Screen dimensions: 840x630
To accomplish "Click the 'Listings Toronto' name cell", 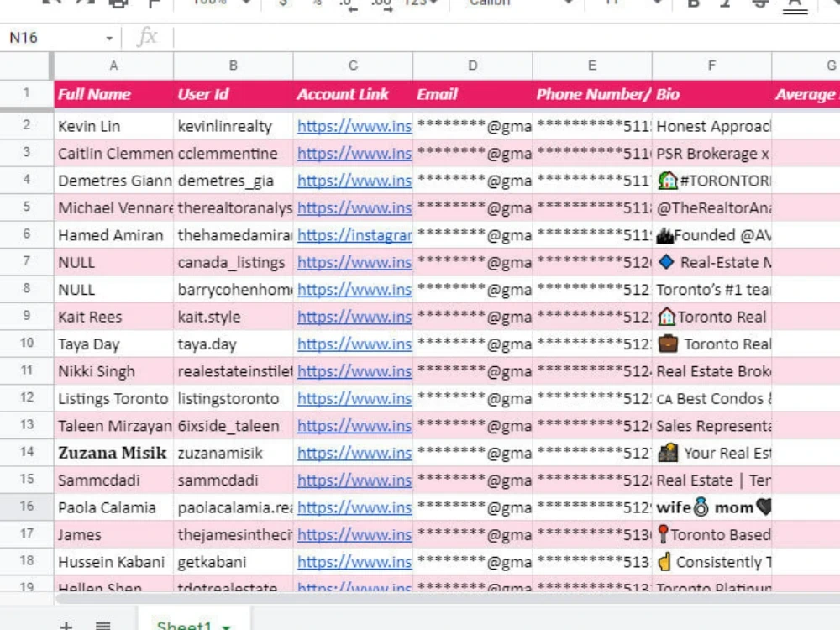I will pyautogui.click(x=113, y=398).
